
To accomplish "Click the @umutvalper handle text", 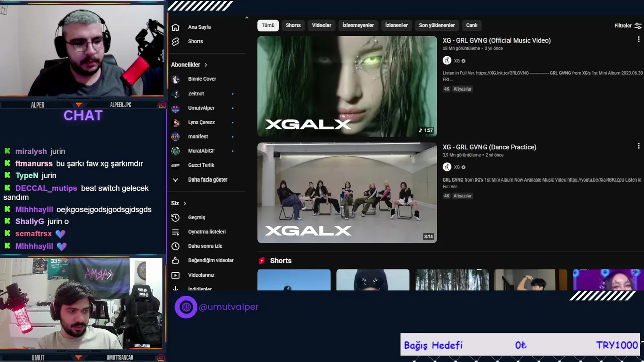I will [x=228, y=307].
